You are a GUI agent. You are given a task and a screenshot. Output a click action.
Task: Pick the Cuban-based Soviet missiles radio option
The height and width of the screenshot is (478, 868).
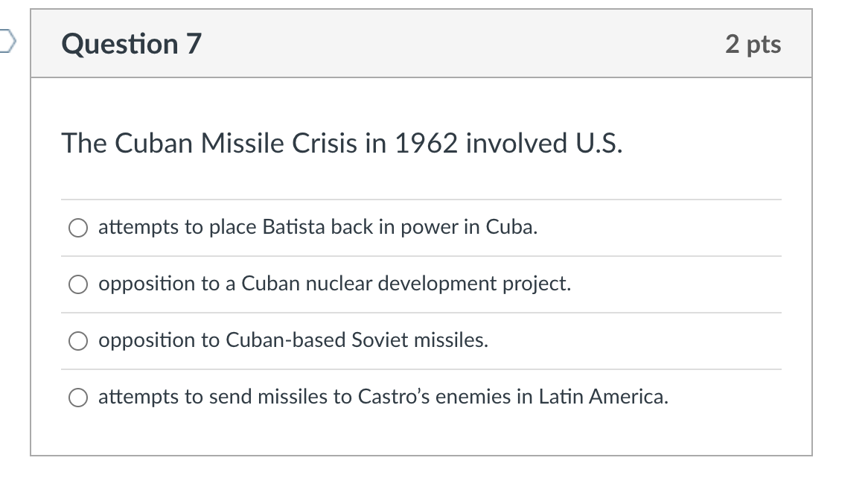pos(78,341)
